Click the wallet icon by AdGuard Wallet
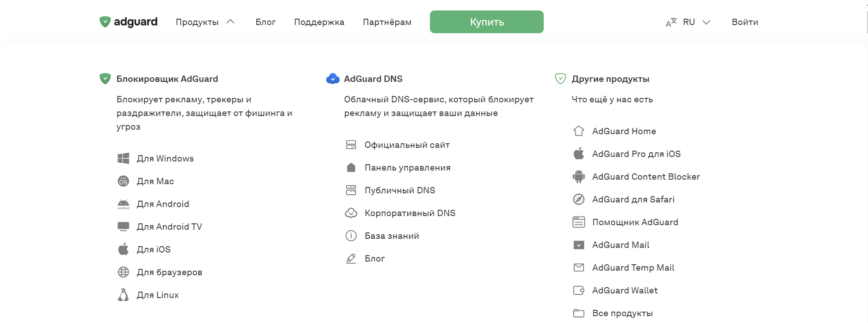868x323 pixels. pos(579,290)
